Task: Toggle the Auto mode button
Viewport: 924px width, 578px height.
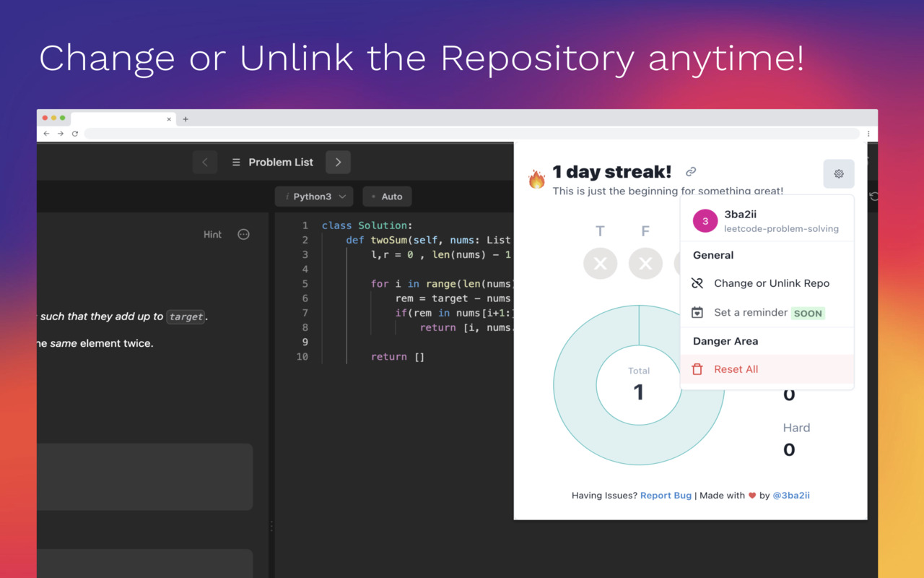Action: pyautogui.click(x=387, y=196)
